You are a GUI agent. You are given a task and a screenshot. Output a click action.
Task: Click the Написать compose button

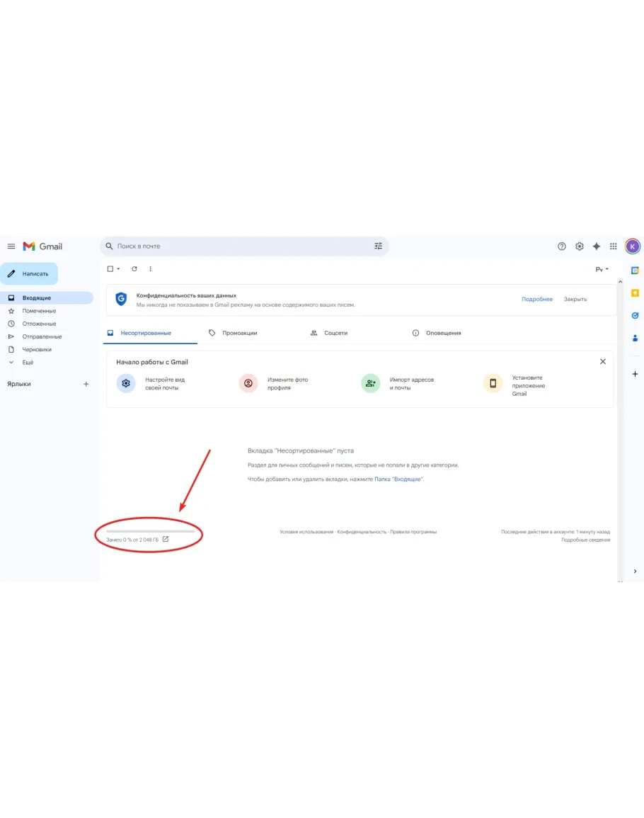(29, 273)
